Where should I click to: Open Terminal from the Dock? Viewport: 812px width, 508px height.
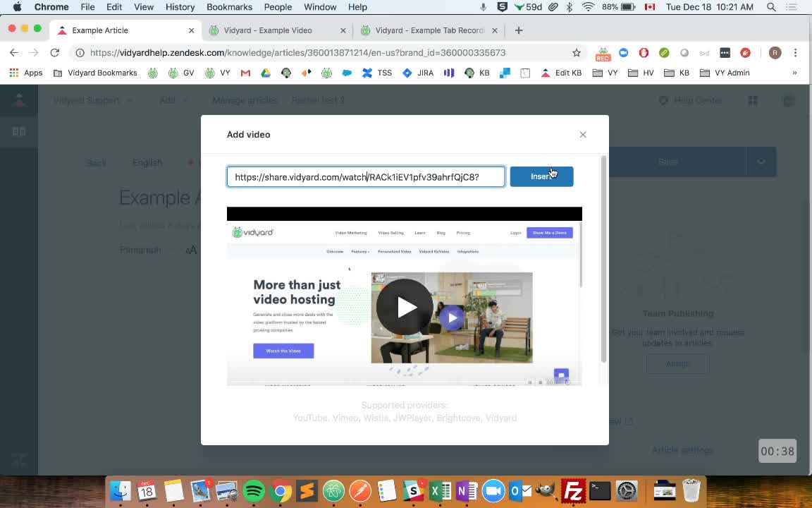click(600, 490)
